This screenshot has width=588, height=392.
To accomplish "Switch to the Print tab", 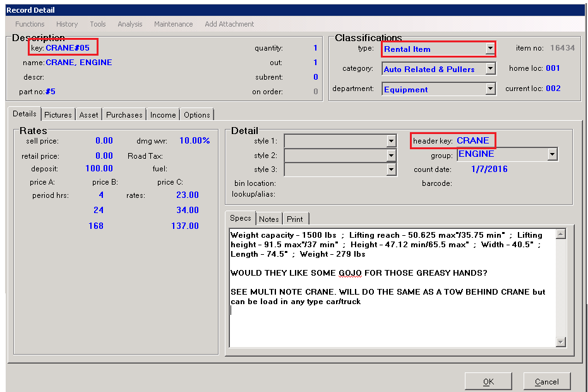I will point(295,219).
